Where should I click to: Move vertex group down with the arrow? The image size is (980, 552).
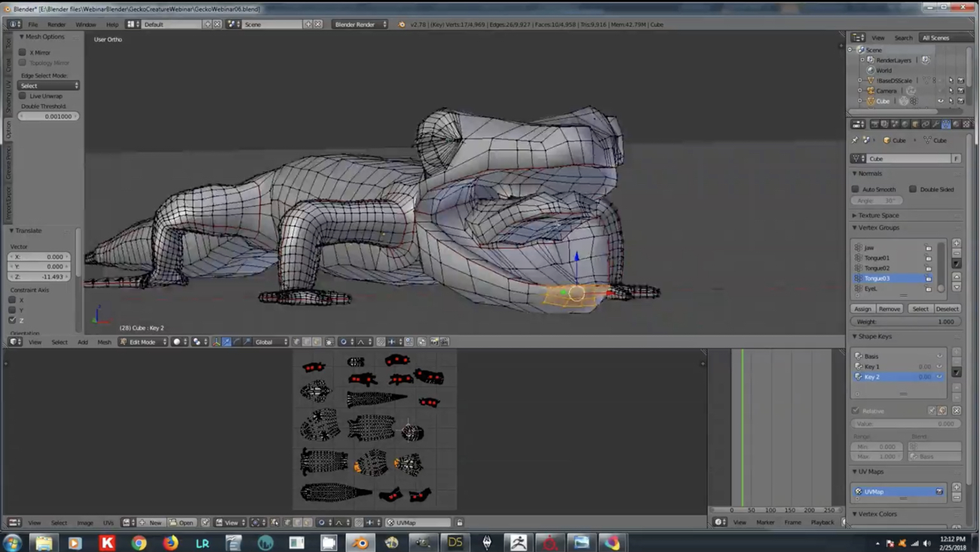tap(956, 287)
